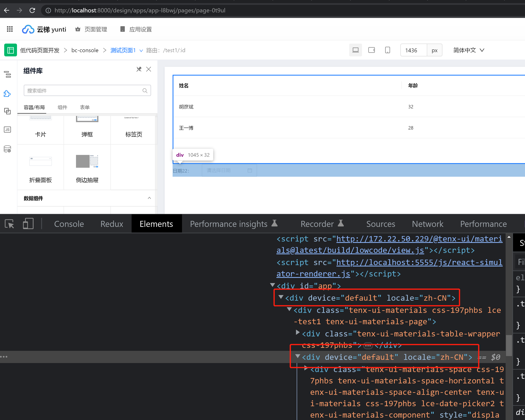This screenshot has width=525, height=420.
Task: Collapse the 数据组件 section
Action: coord(149,198)
